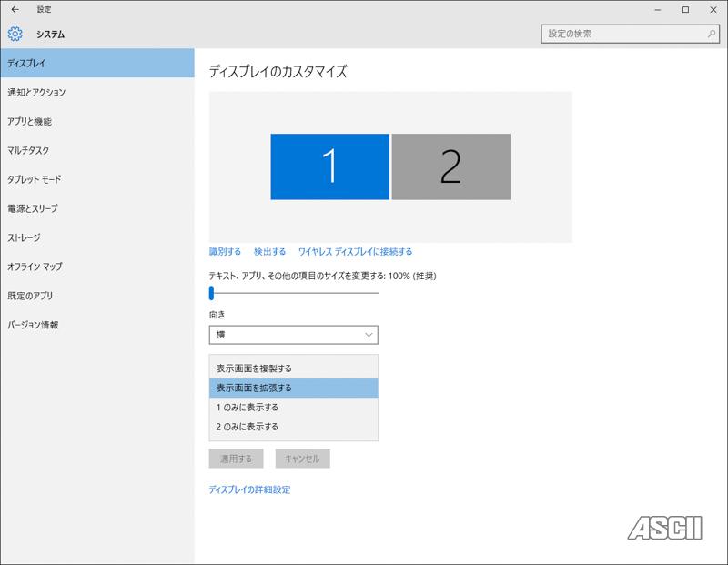Click the 適用する button
Viewport: 728px width, 565px height.
click(x=236, y=459)
